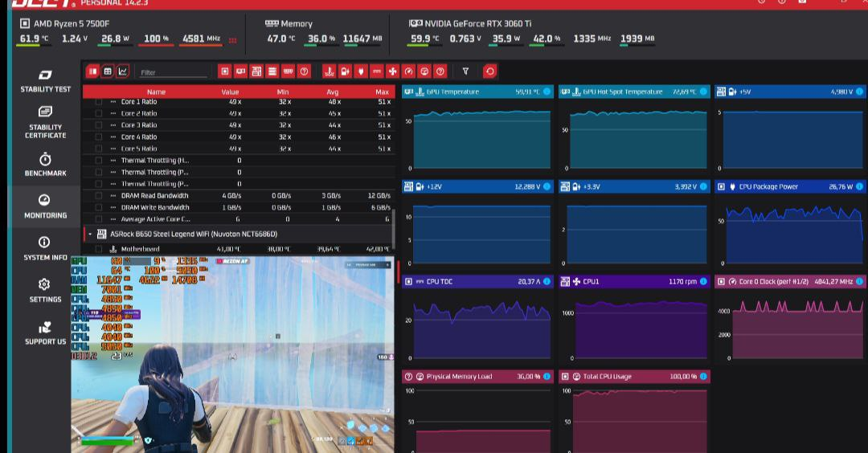The height and width of the screenshot is (453, 868).
Task: Click the Max column header
Action: (x=382, y=92)
